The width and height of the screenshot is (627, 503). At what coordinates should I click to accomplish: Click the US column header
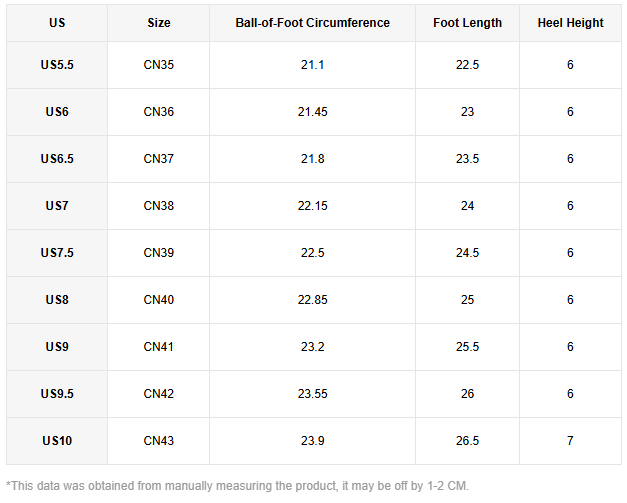click(57, 23)
